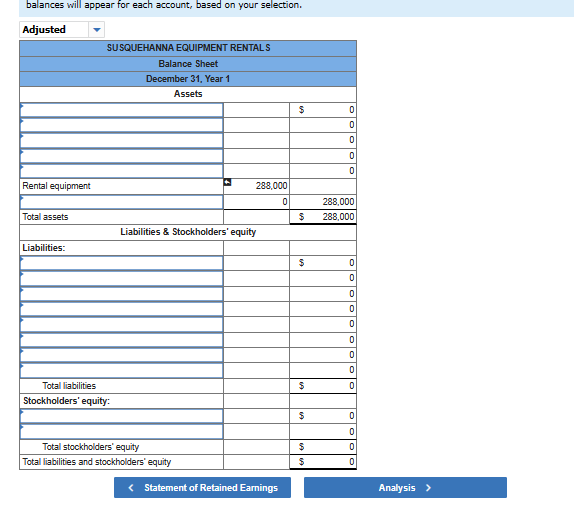Click the 288,000 amount in Rental equipment row
The image size is (574, 526).
271,186
